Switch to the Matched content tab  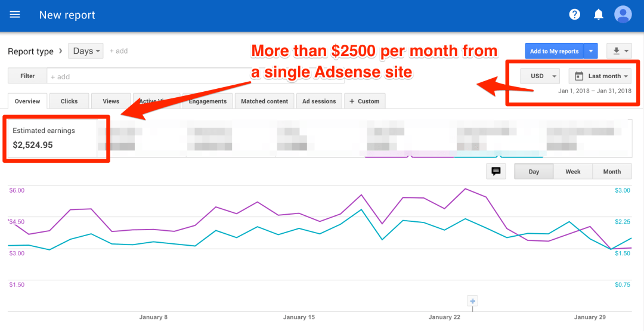click(x=265, y=101)
